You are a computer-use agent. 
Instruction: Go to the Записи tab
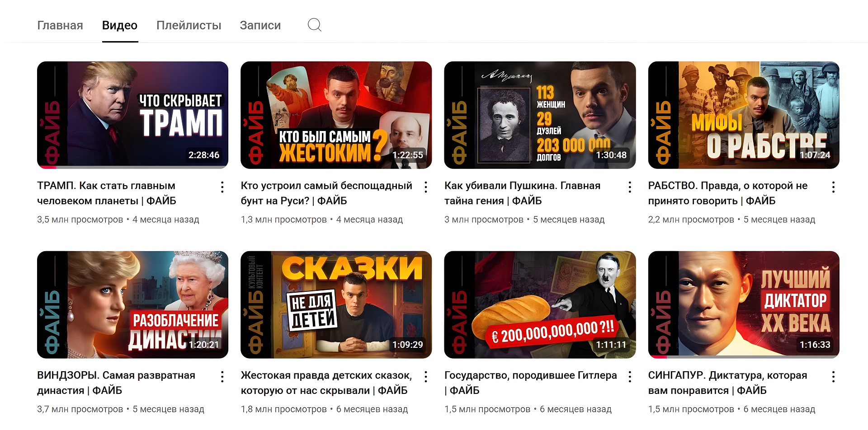click(260, 25)
